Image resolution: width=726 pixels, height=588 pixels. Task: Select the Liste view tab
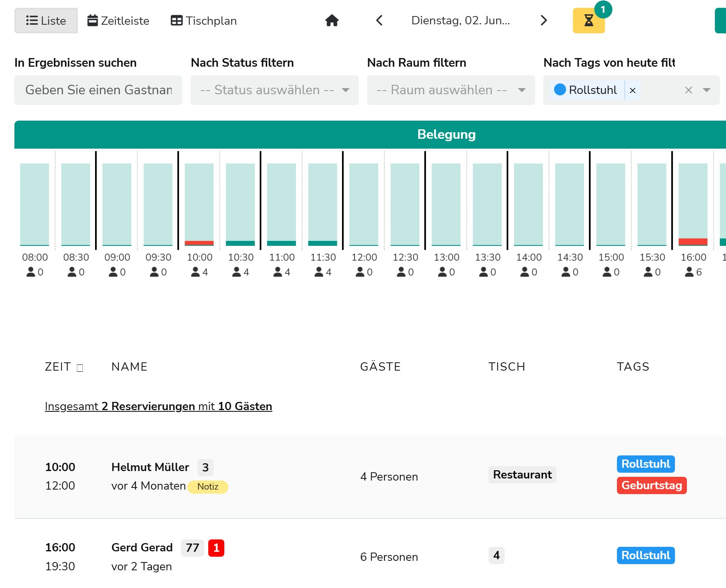[x=46, y=21]
